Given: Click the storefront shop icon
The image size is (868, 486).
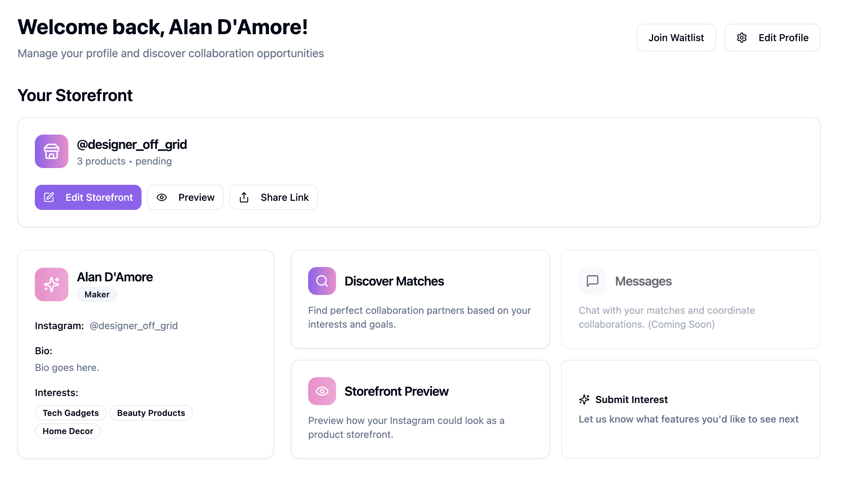Looking at the screenshot, I should (x=52, y=151).
